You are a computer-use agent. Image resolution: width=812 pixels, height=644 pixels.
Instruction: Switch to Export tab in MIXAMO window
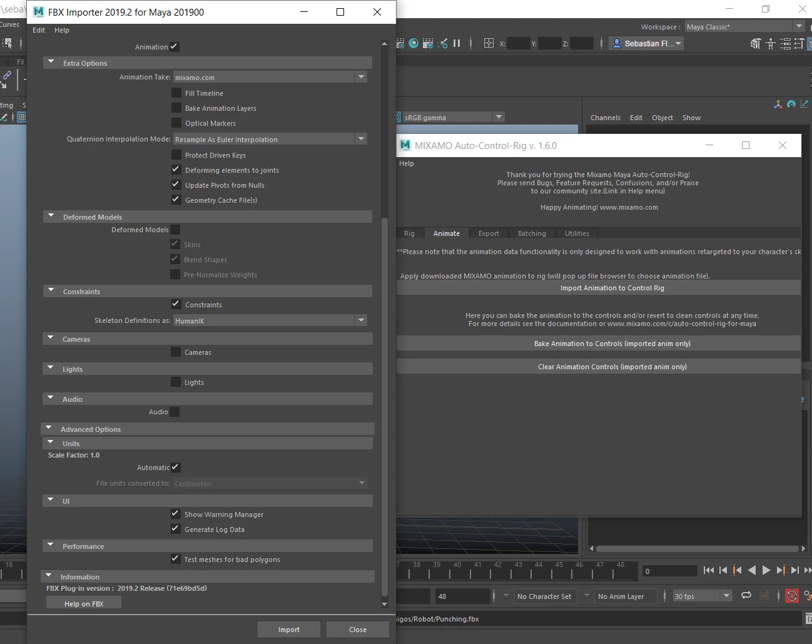(x=489, y=233)
